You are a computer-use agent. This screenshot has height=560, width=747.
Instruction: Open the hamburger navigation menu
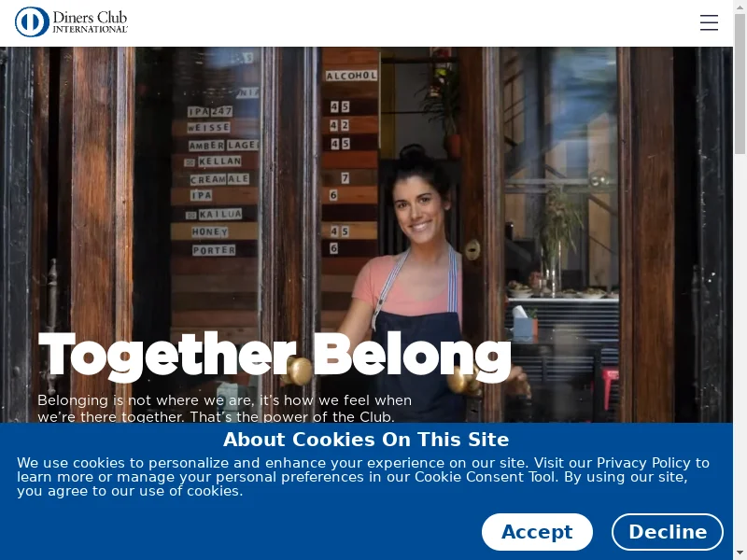click(709, 22)
